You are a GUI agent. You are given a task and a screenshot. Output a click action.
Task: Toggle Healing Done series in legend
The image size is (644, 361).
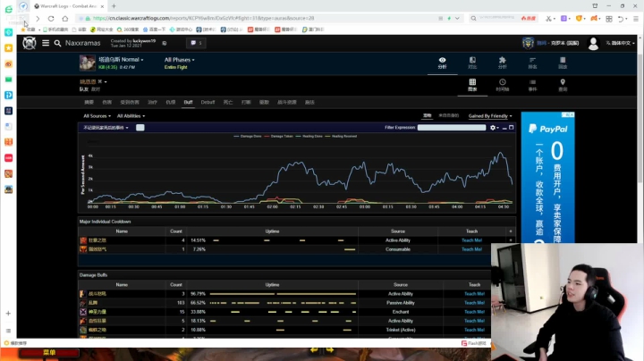[x=309, y=136]
